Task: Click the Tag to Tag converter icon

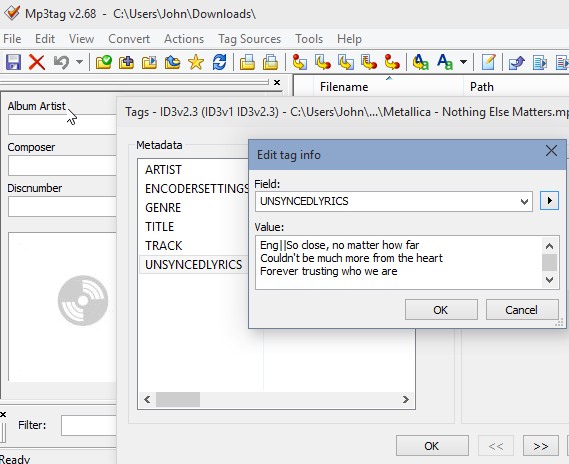Action: (392, 62)
